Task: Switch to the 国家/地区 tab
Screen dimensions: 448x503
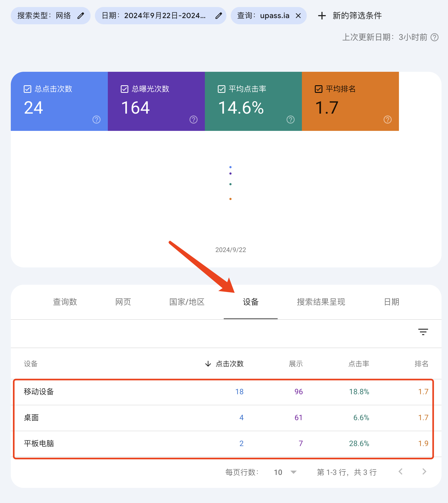Action: tap(187, 302)
